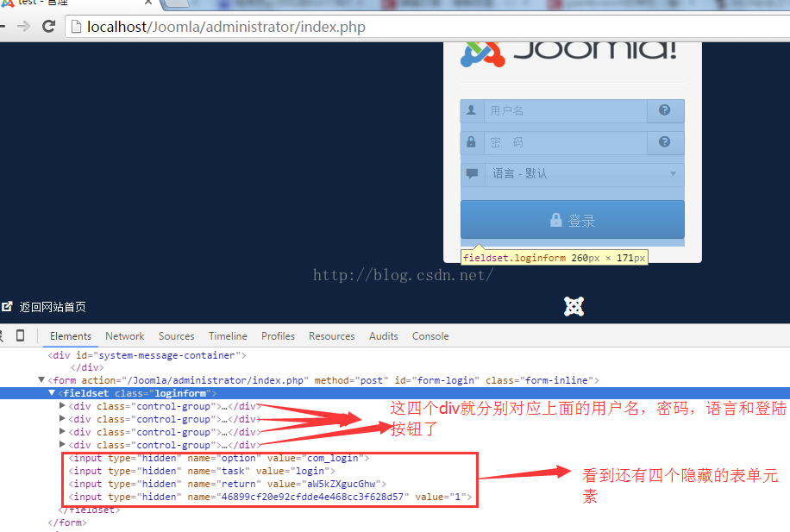The width and height of the screenshot is (790, 532).
Task: Select the system-message-container div line
Action: [147, 356]
